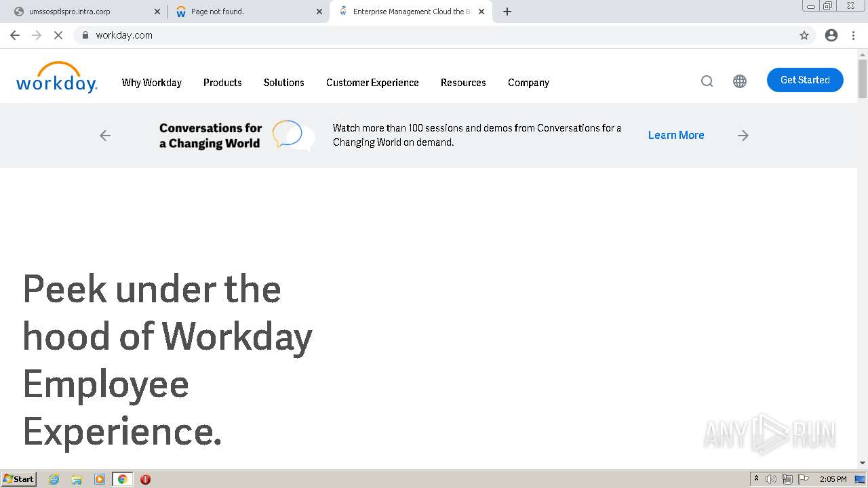
Task: Bookmark this page with star icon
Action: 804,35
